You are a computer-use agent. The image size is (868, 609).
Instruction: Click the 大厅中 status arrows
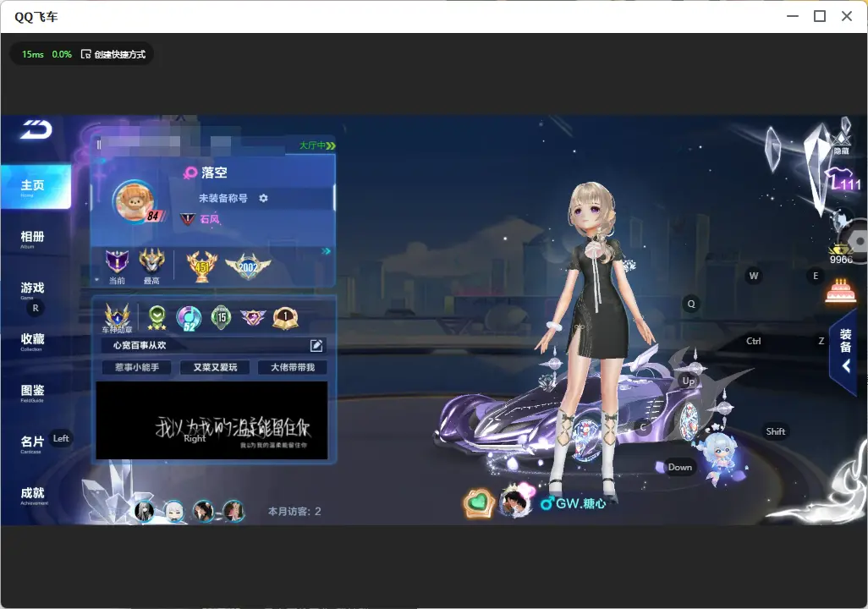pyautogui.click(x=331, y=145)
